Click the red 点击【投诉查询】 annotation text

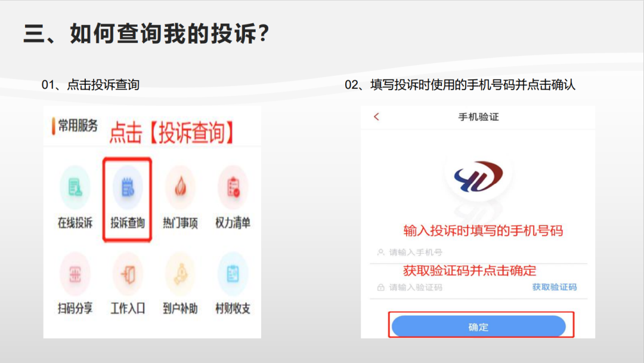[x=171, y=133]
